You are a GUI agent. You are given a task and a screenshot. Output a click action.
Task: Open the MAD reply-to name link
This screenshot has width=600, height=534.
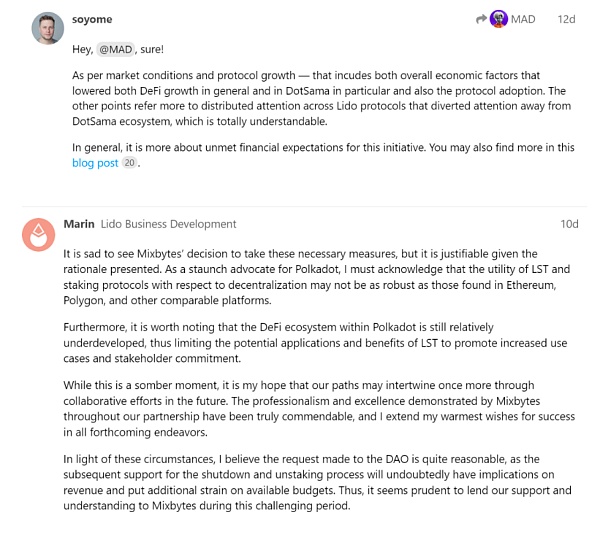523,19
